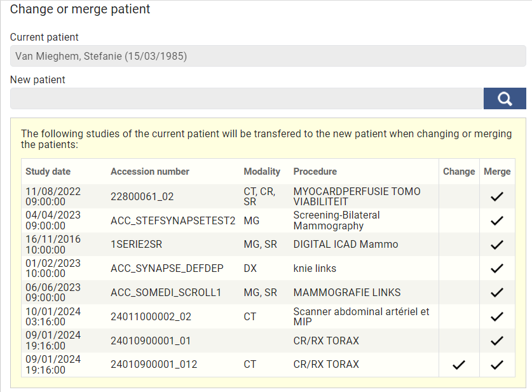This screenshot has width=532, height=392.
Task: Toggle Merge checkmark for 24011000002_02 study
Action: tap(497, 316)
